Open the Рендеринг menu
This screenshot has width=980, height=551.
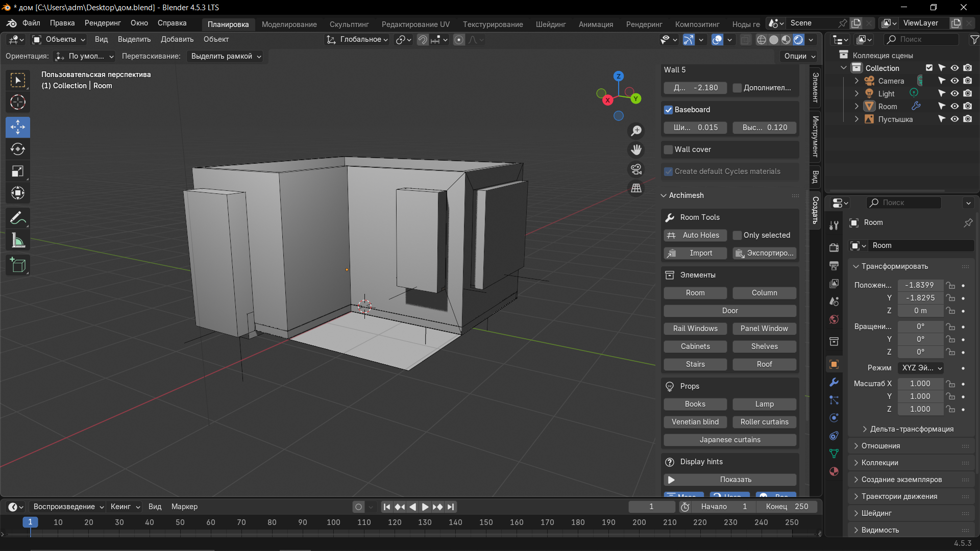(x=103, y=23)
